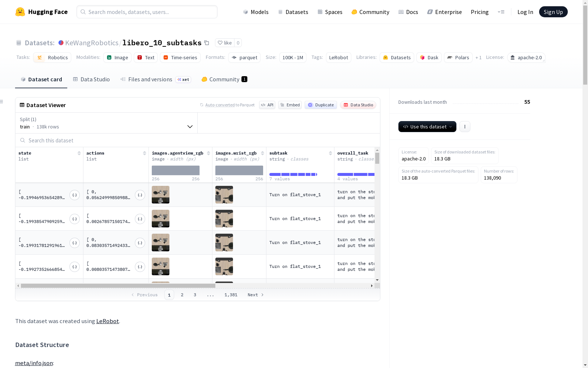
Task: Expand state cell in the -0.19946953654289 row
Action: pos(75,195)
